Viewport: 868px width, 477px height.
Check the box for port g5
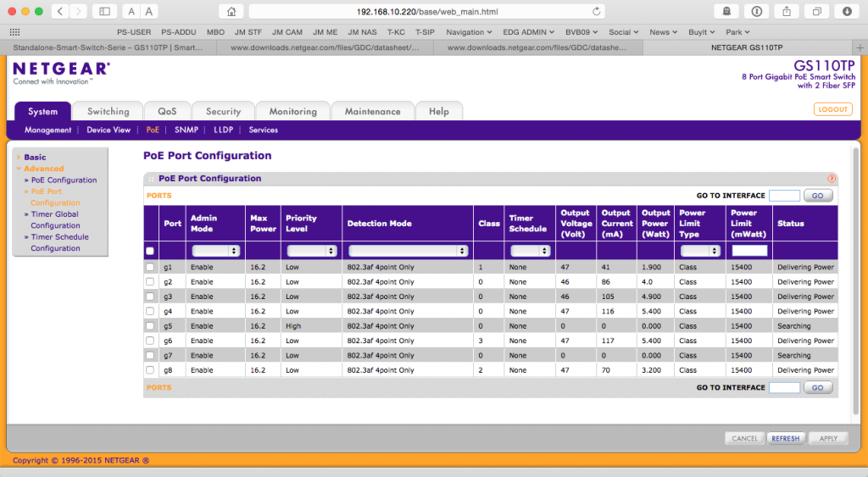tap(150, 326)
